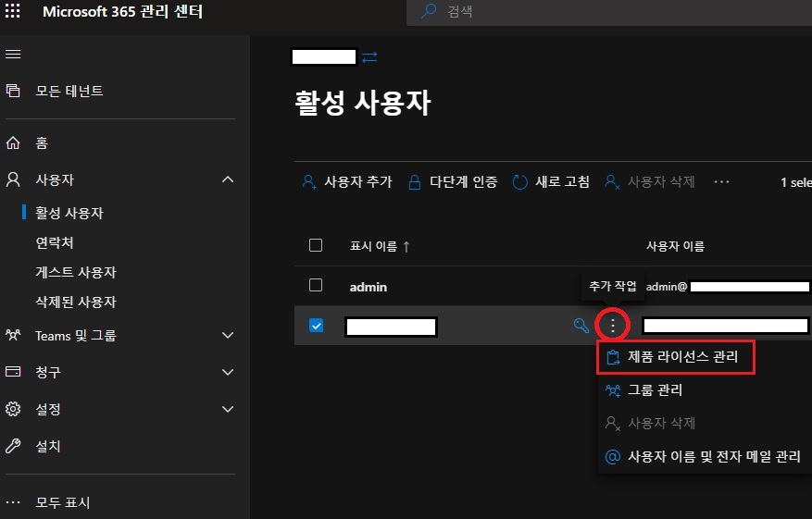
Task: Check the admin row checkbox
Action: tap(316, 285)
